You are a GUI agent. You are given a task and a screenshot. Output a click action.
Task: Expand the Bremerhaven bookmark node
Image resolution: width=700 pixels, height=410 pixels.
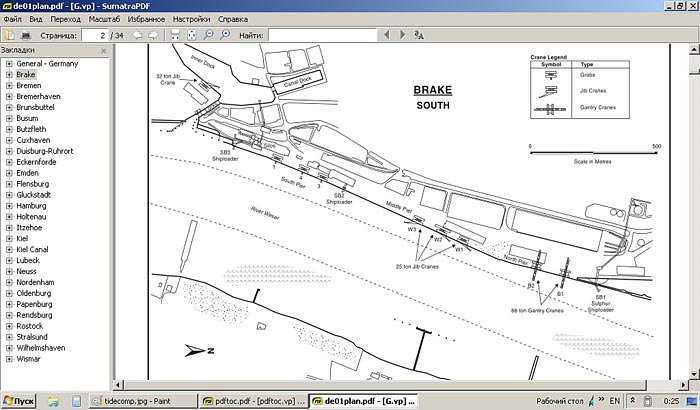pos(9,96)
